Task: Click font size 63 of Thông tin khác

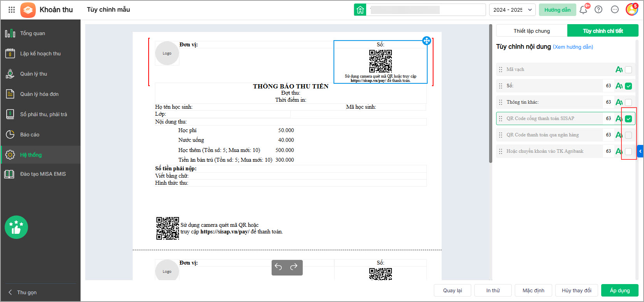Action: click(x=608, y=102)
